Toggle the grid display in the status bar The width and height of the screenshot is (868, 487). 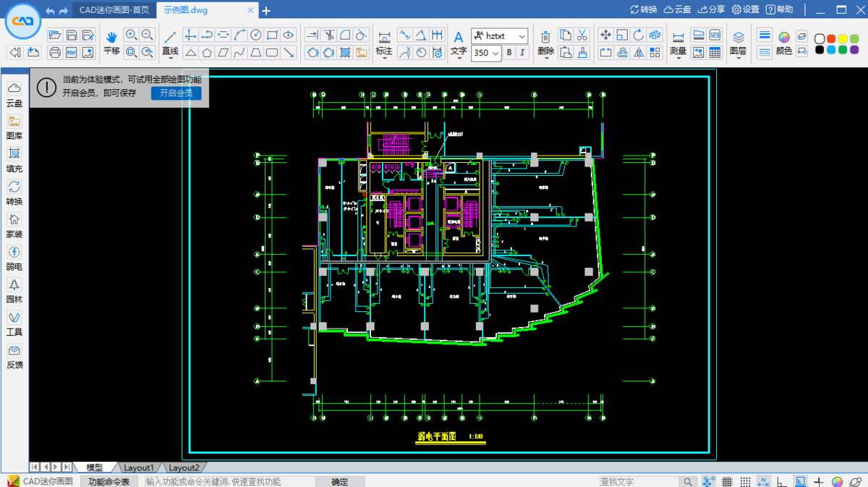click(726, 481)
